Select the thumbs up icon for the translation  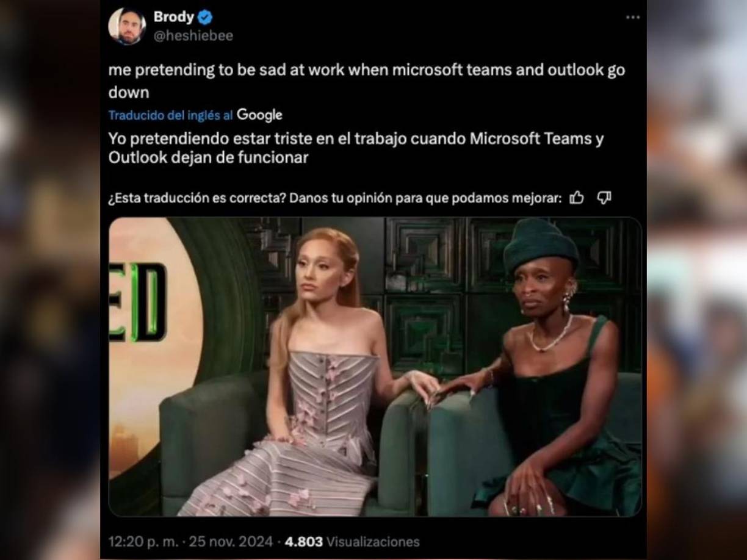[576, 197]
